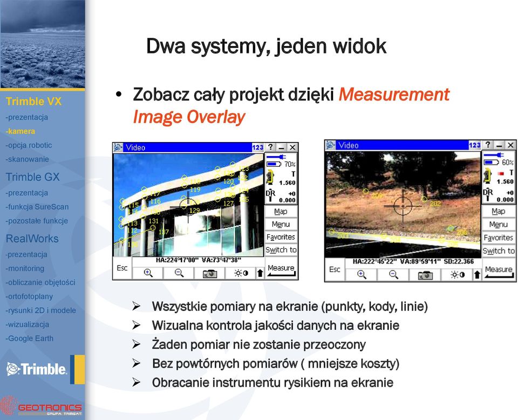Click point 129 label in the building video

coord(195,211)
